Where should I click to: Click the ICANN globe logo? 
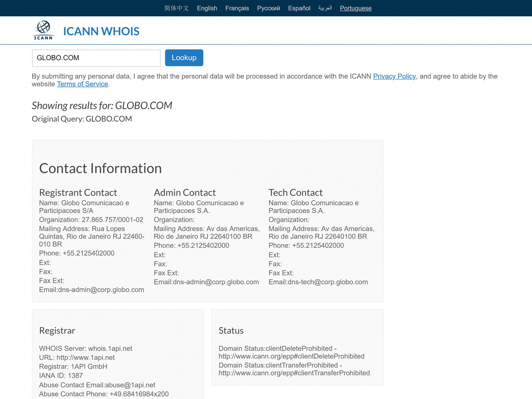[x=43, y=30]
